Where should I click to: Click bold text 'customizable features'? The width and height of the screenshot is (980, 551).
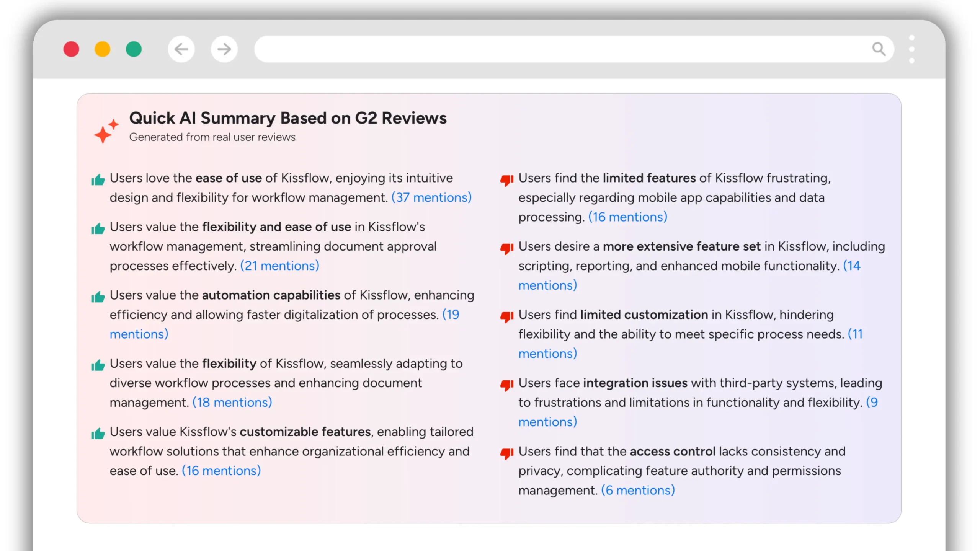coord(305,432)
